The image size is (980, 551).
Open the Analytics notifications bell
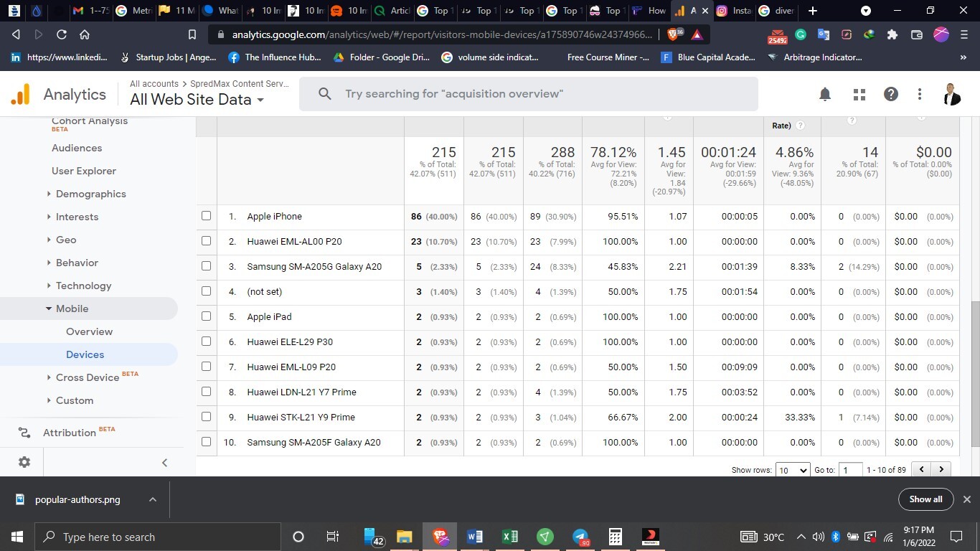point(825,94)
